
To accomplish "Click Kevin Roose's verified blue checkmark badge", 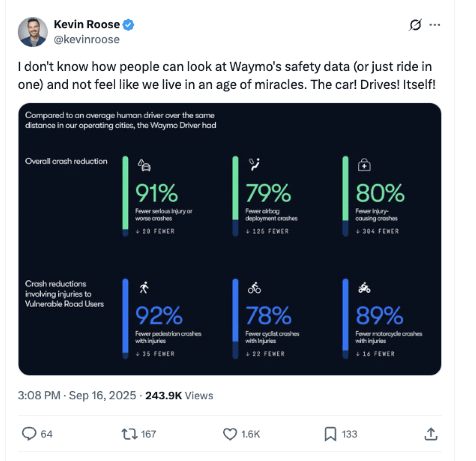I will pos(129,24).
